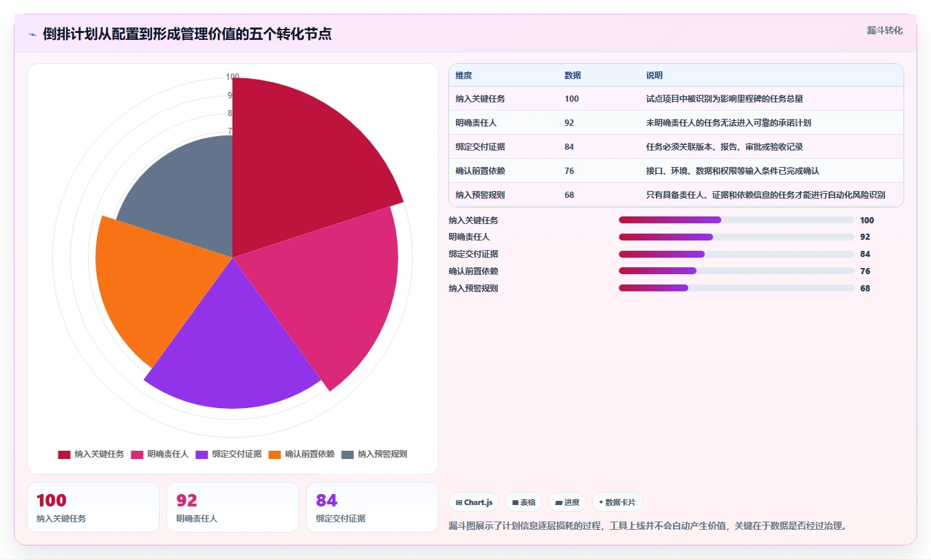This screenshot has width=931, height=560.
Task: Toggle the 确认前置依赖 legend swatch
Action: (x=275, y=454)
